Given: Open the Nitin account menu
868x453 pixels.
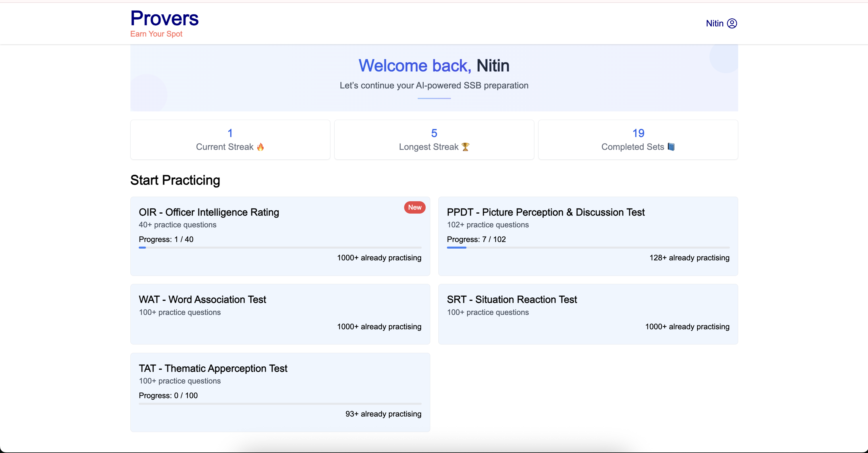Looking at the screenshot, I should [715, 23].
